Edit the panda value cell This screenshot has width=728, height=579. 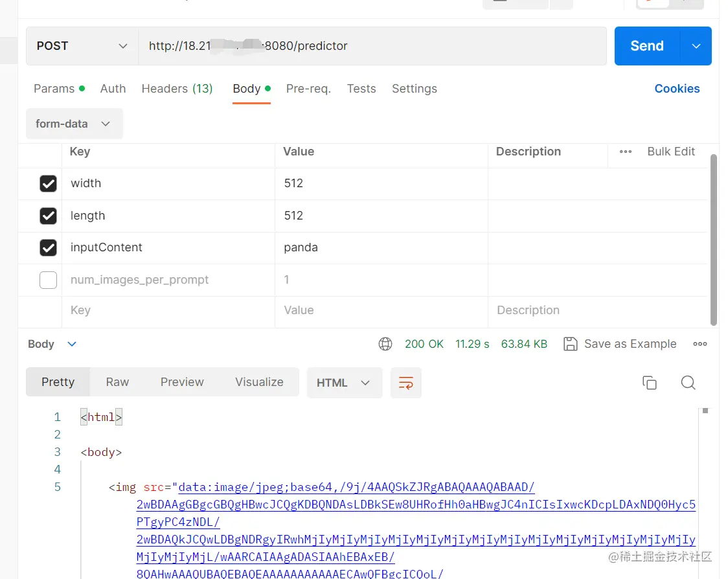tap(381, 247)
